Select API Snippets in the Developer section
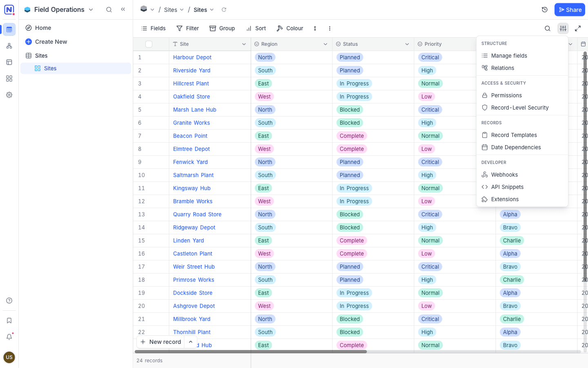The width and height of the screenshot is (588, 368). [x=522, y=187]
